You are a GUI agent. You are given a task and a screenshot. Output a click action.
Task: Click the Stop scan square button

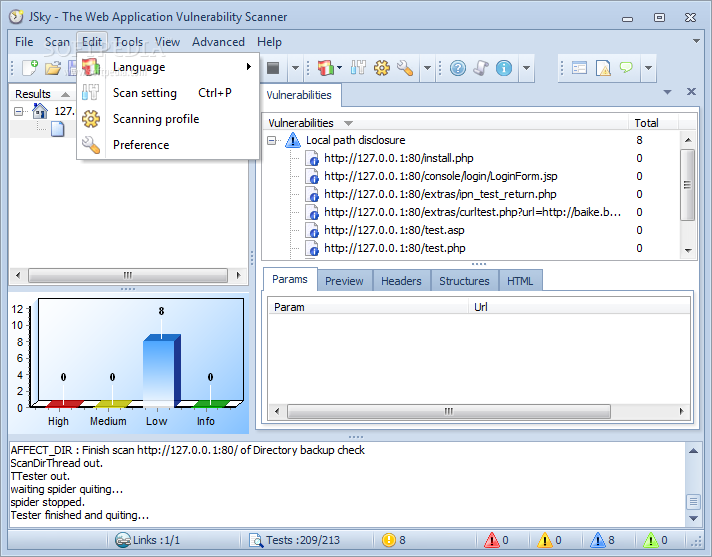(273, 68)
